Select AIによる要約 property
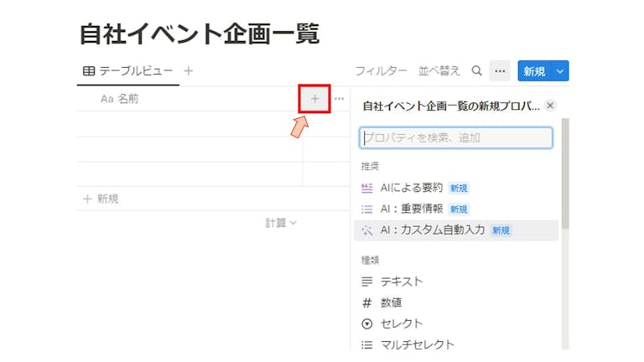The height and width of the screenshot is (362, 644). click(456, 188)
